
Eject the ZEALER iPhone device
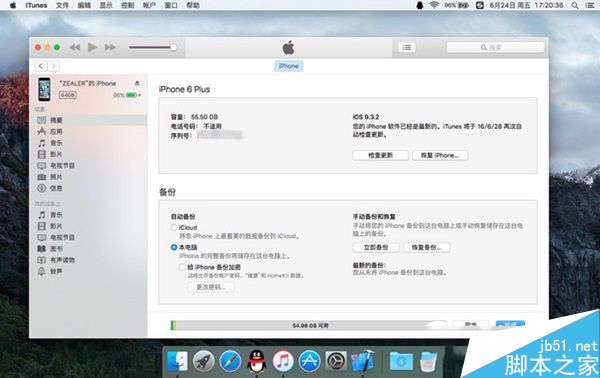[137, 83]
